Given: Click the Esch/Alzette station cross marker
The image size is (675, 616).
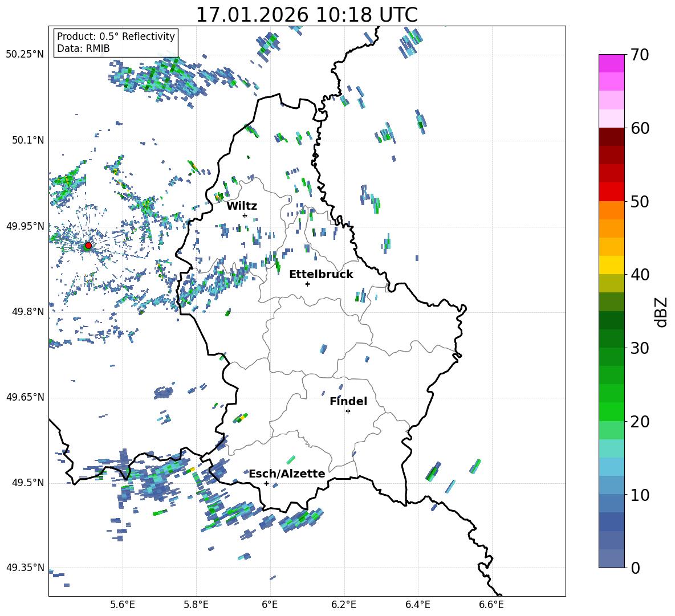Looking at the screenshot, I should (x=266, y=483).
